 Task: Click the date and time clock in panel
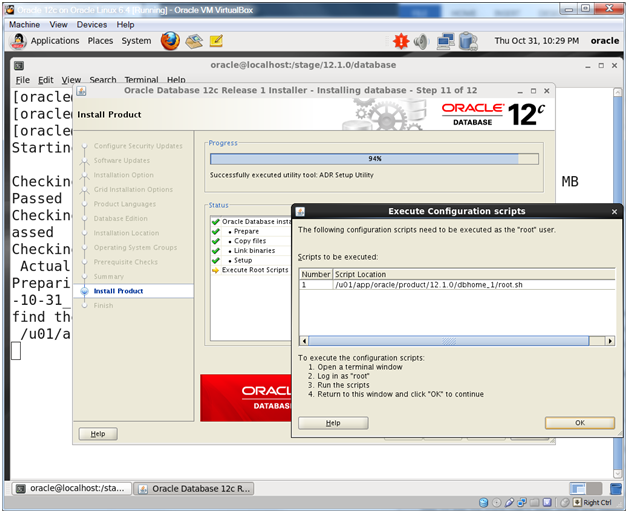537,41
